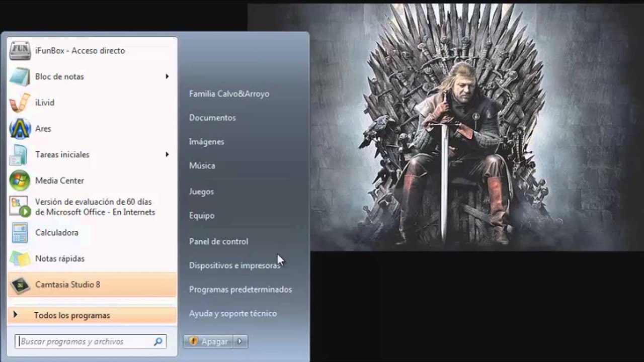644x362 pixels.
Task: Expand the Tareas iniciales submenu arrow
Action: point(167,154)
